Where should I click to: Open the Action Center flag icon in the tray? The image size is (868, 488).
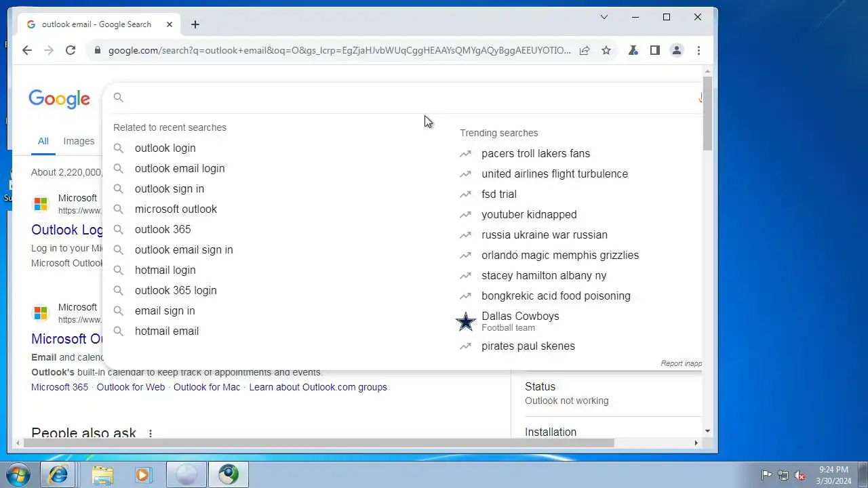click(x=766, y=475)
